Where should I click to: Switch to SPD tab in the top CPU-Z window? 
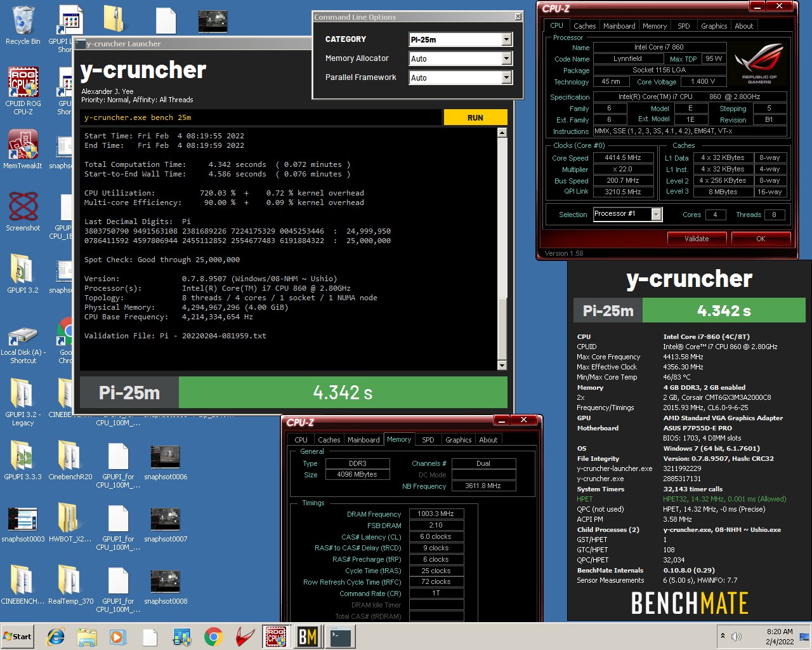[x=683, y=26]
